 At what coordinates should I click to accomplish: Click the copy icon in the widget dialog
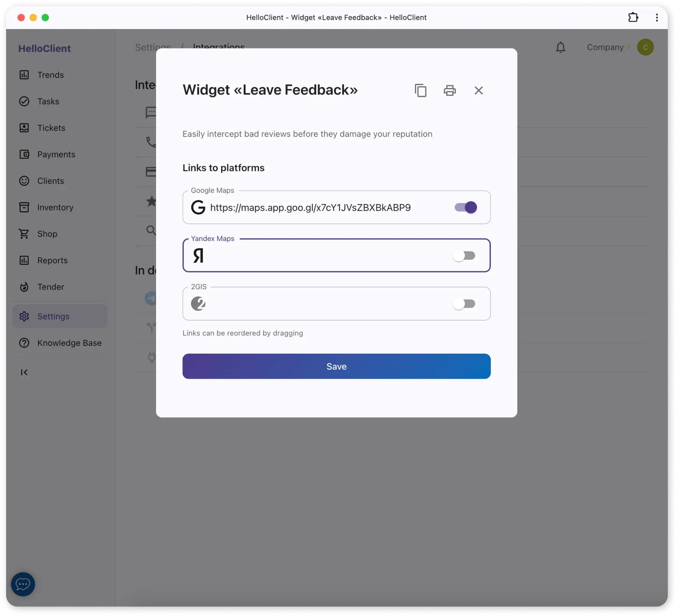(x=420, y=90)
